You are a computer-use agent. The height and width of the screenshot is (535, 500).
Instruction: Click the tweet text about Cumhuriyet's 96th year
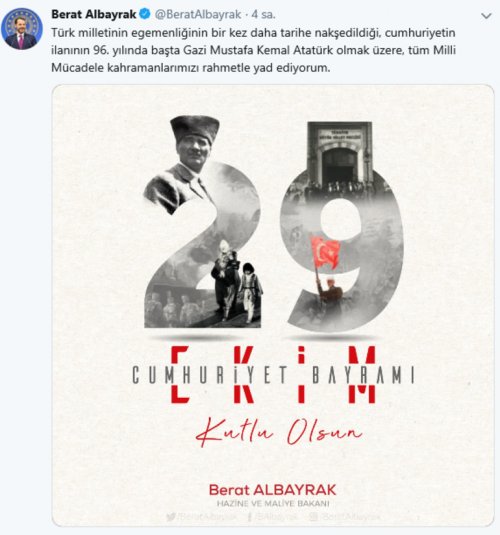click(254, 50)
